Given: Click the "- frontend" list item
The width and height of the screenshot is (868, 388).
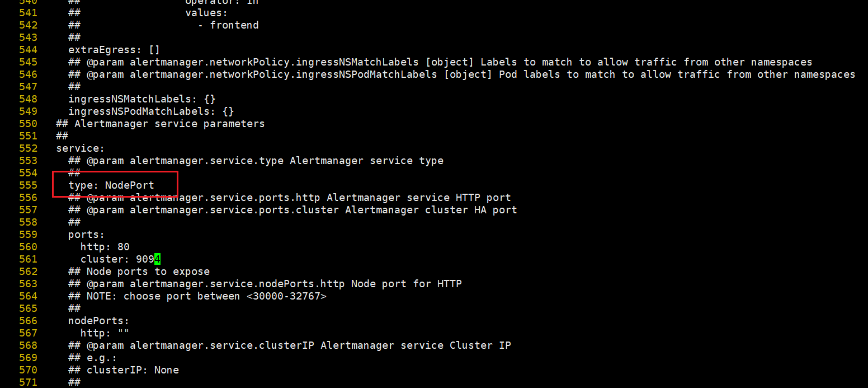Looking at the screenshot, I should tap(228, 25).
